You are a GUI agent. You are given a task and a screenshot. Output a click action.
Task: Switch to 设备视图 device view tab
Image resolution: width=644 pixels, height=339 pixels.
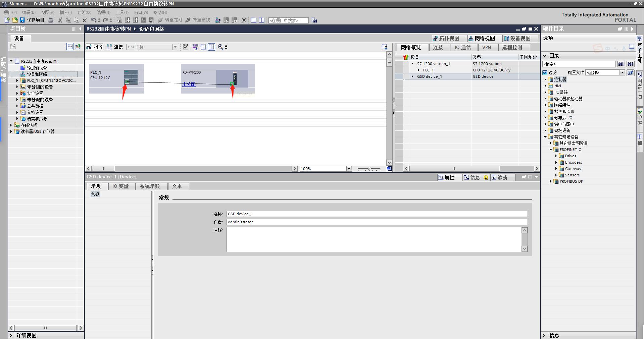click(x=520, y=39)
